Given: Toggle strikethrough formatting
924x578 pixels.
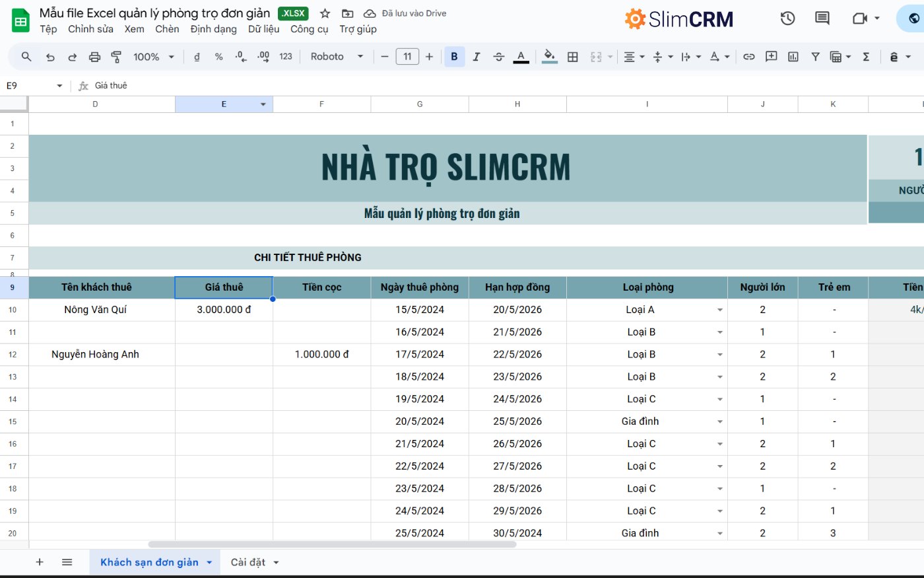Looking at the screenshot, I should click(498, 57).
